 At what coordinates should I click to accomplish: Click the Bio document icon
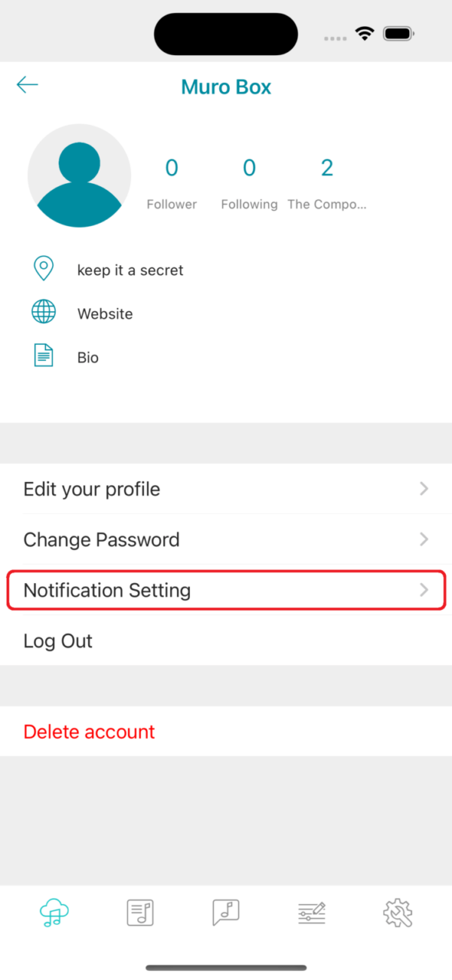[x=44, y=356]
